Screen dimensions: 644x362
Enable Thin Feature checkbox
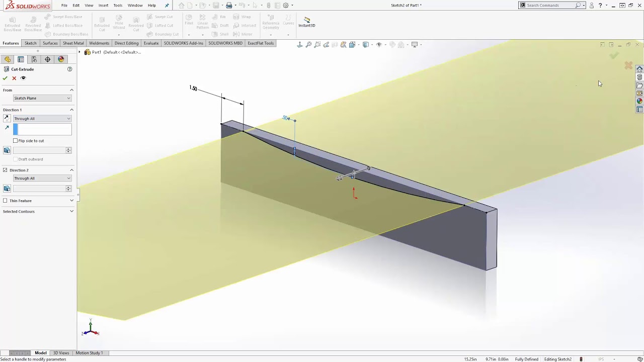coord(5,201)
